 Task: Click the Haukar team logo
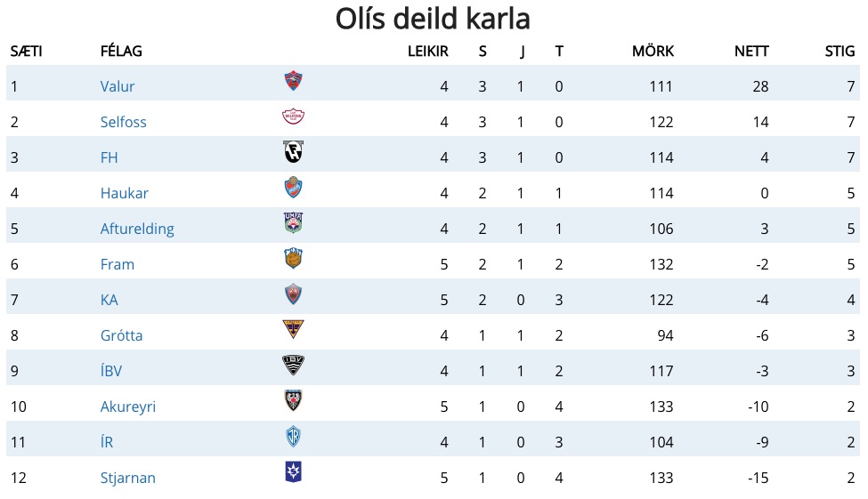pos(293,188)
